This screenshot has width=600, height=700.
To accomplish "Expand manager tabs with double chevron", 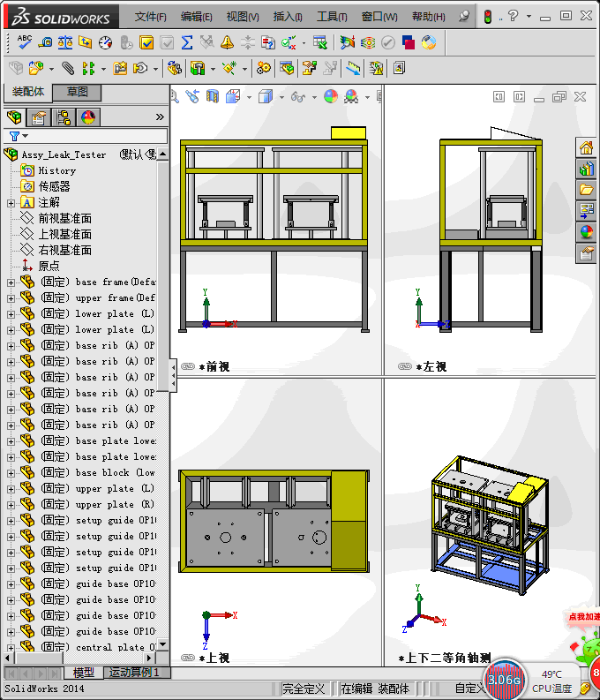I will point(160,117).
